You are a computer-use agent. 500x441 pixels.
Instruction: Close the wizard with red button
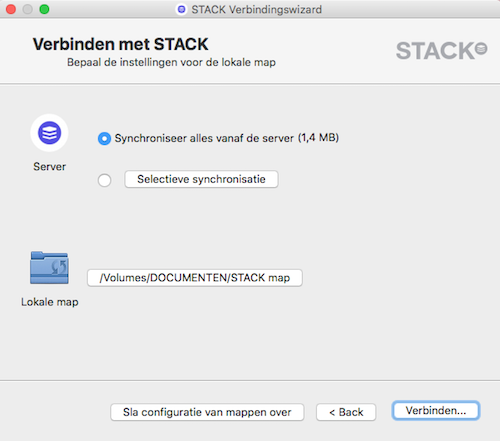[x=11, y=9]
